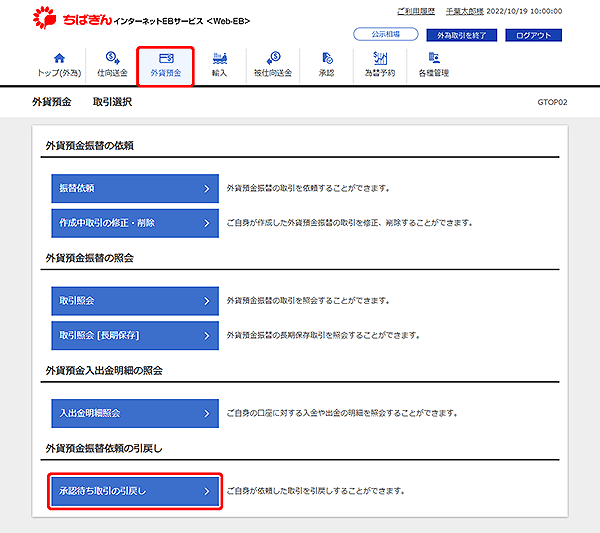Click the 被仕向送金 coin icon

[273, 58]
